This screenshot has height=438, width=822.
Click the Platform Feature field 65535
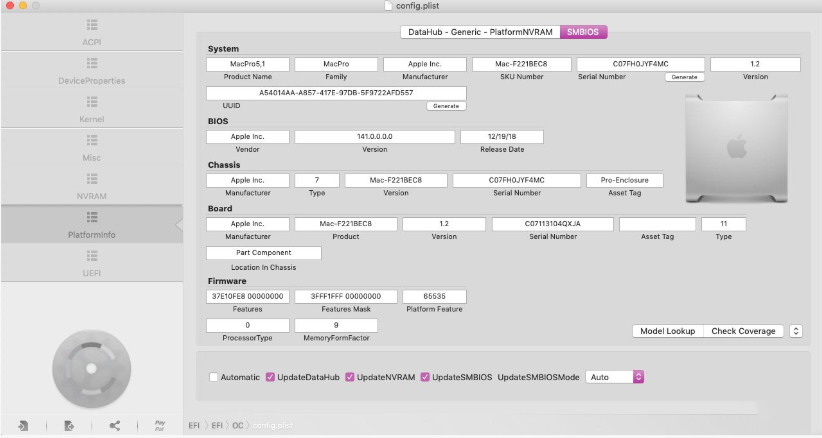[434, 297]
